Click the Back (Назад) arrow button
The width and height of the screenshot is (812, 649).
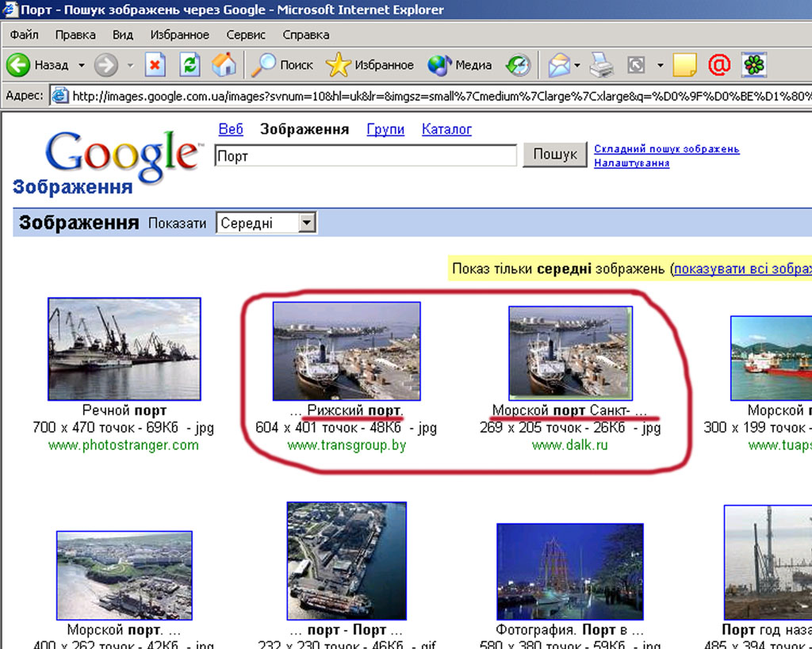tap(19, 65)
